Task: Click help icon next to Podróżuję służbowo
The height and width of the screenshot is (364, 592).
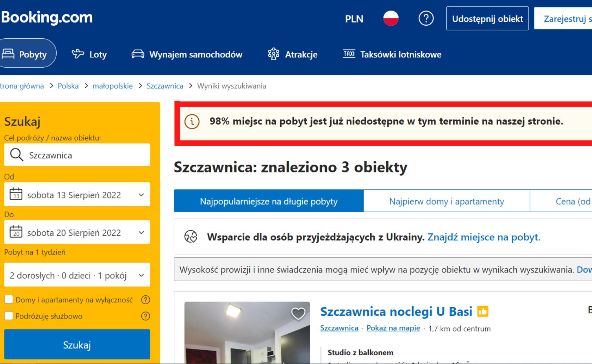Action: [x=145, y=316]
